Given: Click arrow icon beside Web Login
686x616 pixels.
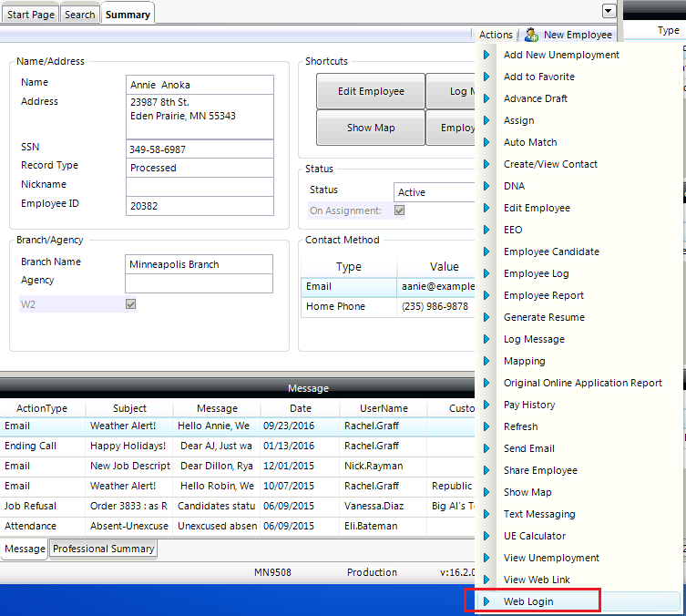Looking at the screenshot, I should click(486, 601).
